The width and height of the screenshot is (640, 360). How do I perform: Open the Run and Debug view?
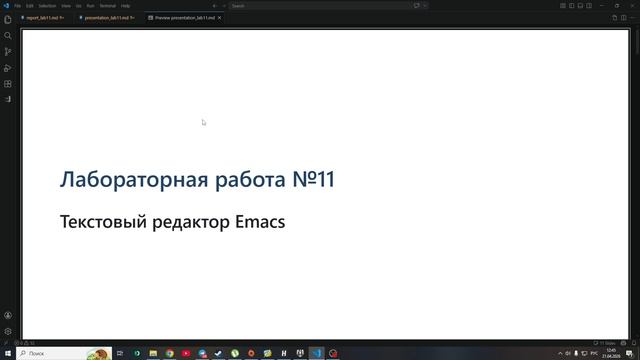8,68
